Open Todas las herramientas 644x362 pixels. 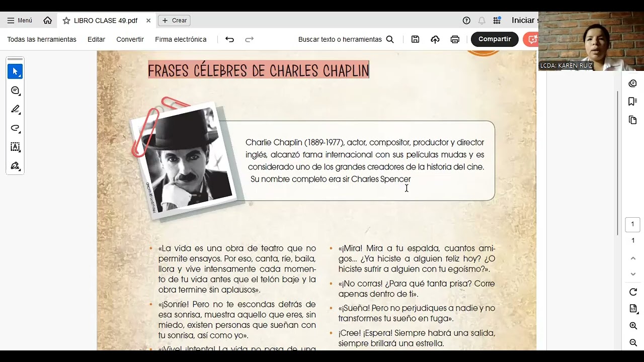[x=42, y=39]
